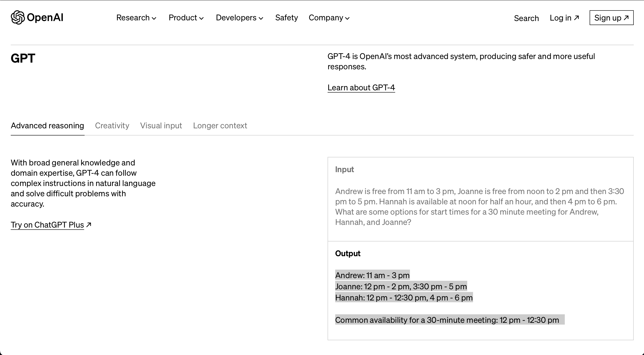This screenshot has height=355, width=644.
Task: Open the Product dropdown menu
Action: (186, 18)
